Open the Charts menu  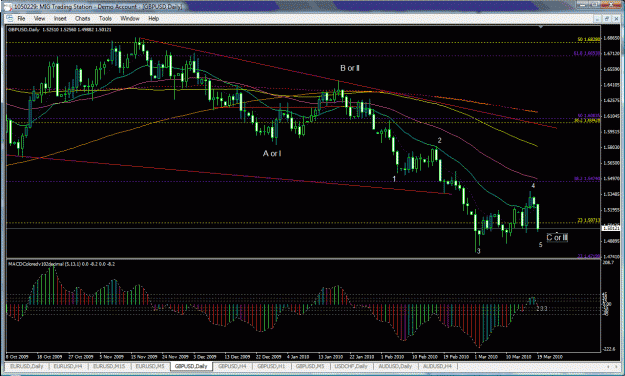coord(82,18)
